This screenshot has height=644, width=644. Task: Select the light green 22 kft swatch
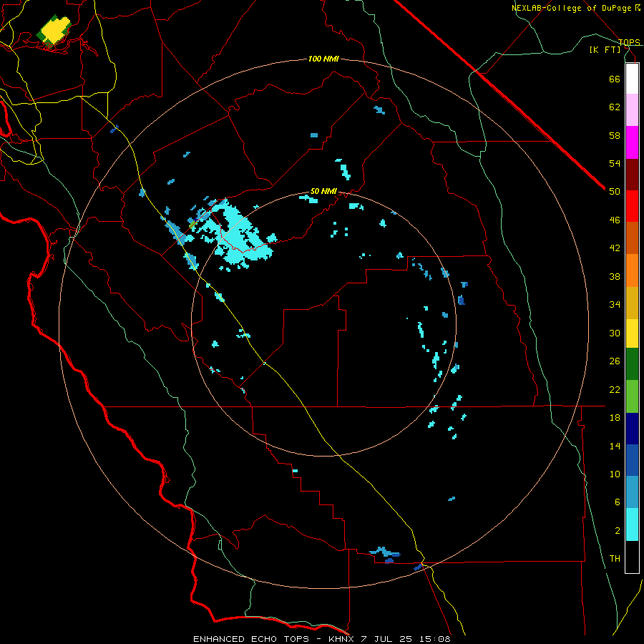pyautogui.click(x=632, y=396)
